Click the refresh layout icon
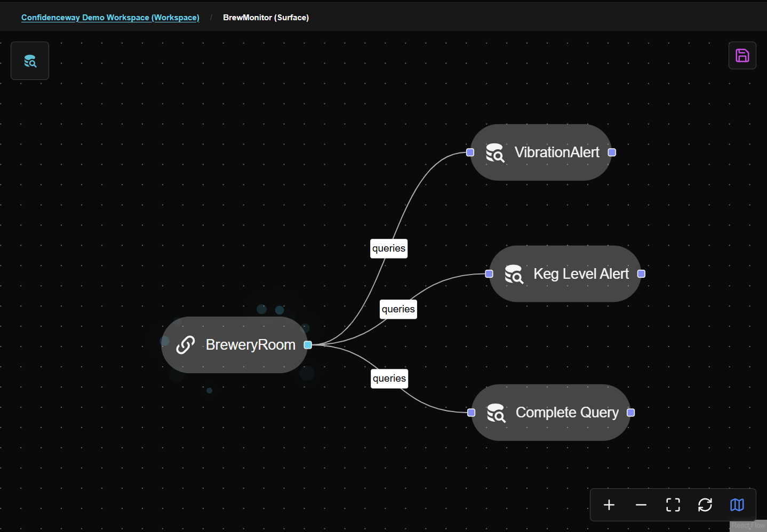 [x=705, y=505]
